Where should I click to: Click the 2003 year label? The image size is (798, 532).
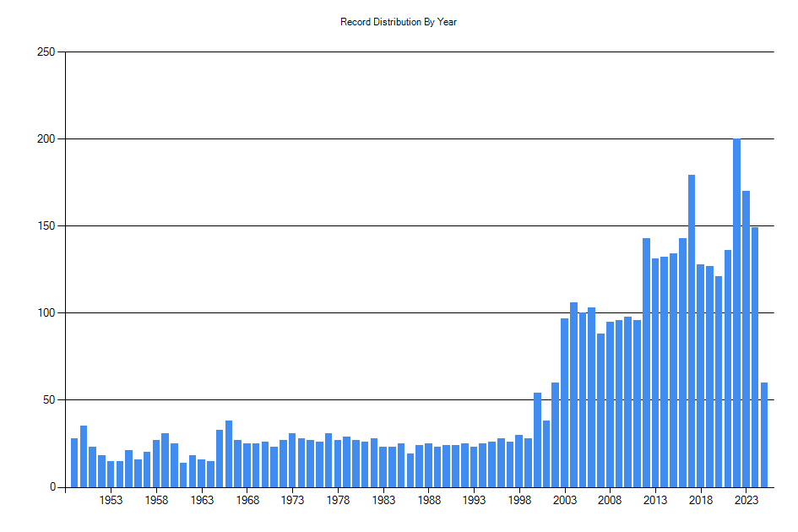click(x=564, y=501)
